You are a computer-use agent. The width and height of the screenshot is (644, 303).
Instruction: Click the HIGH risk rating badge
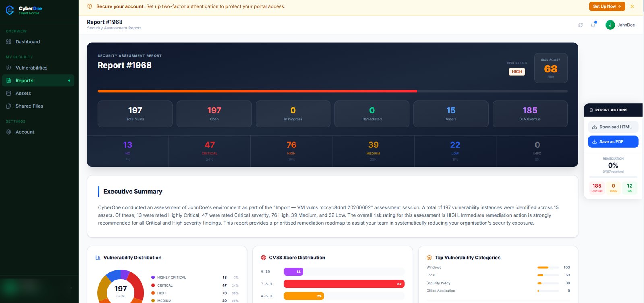tap(517, 72)
